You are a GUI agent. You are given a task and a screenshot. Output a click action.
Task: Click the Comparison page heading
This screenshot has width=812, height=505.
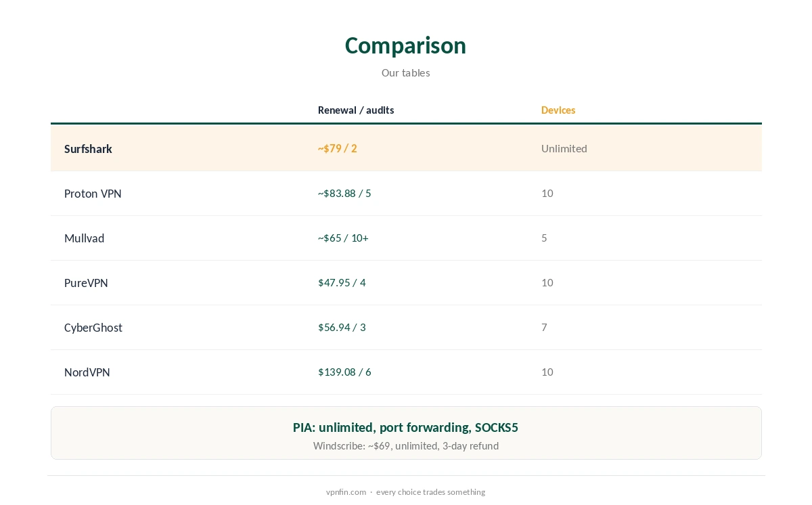coord(405,45)
